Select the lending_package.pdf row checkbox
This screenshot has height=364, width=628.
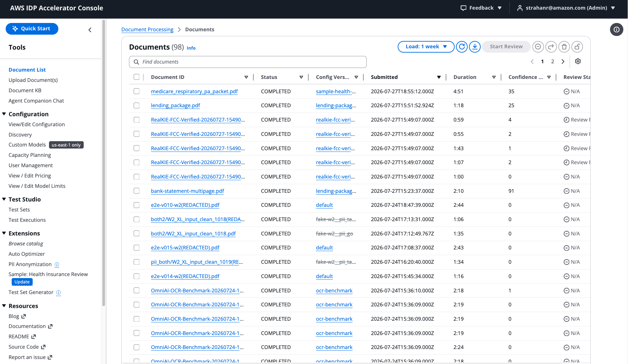[137, 106]
